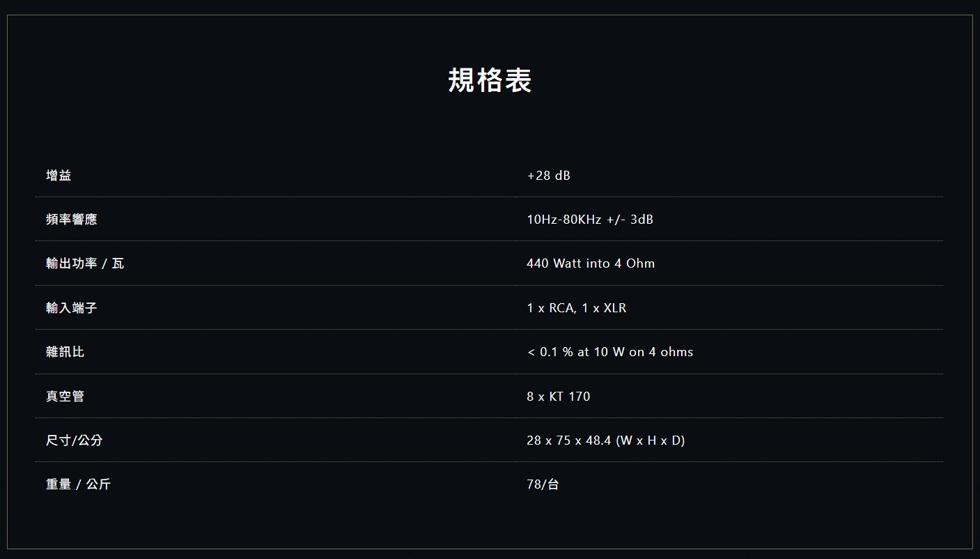Image resolution: width=980 pixels, height=559 pixels.
Task: Click the +/- 3dB tolerance text
Action: [630, 220]
